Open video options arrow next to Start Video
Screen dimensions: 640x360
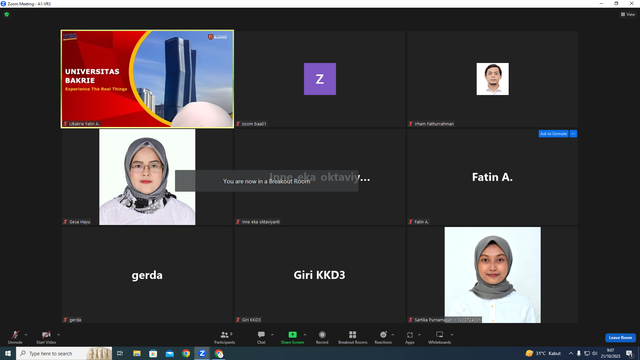pos(58,335)
